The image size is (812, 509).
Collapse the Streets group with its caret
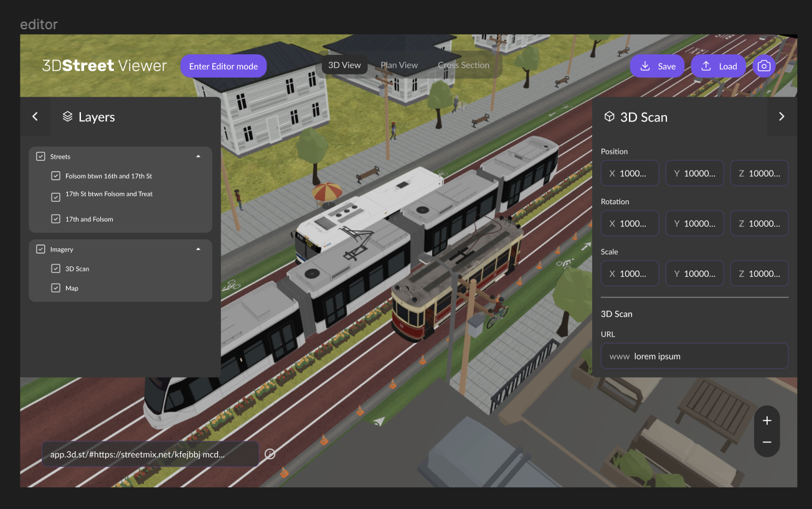point(198,156)
